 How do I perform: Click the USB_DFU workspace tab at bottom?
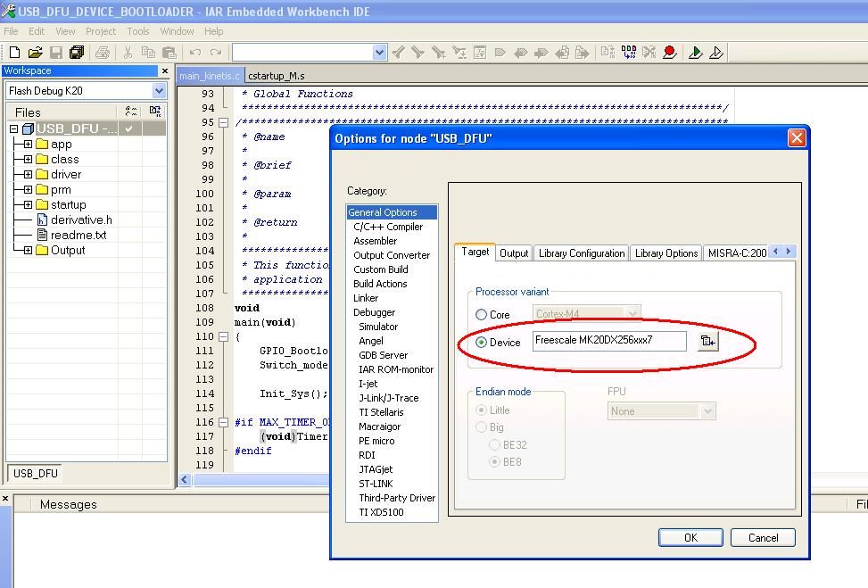(36, 474)
